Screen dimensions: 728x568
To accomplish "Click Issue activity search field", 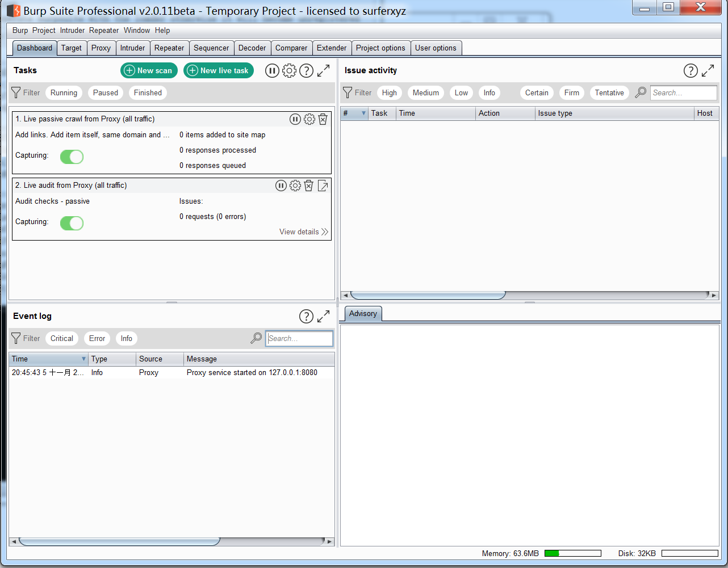I will (684, 92).
